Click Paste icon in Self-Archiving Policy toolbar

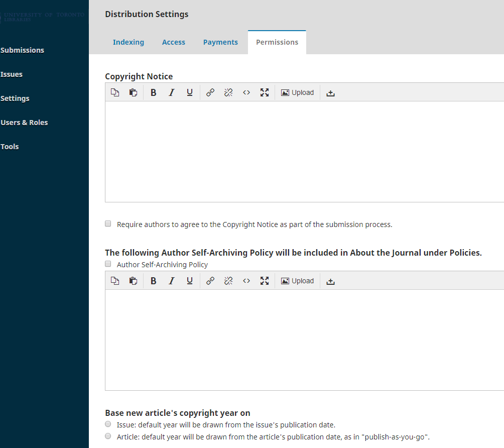(x=133, y=281)
